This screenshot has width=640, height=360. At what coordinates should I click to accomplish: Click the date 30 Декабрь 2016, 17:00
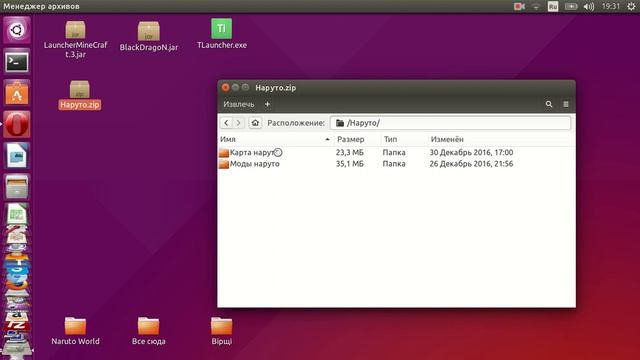(x=471, y=153)
